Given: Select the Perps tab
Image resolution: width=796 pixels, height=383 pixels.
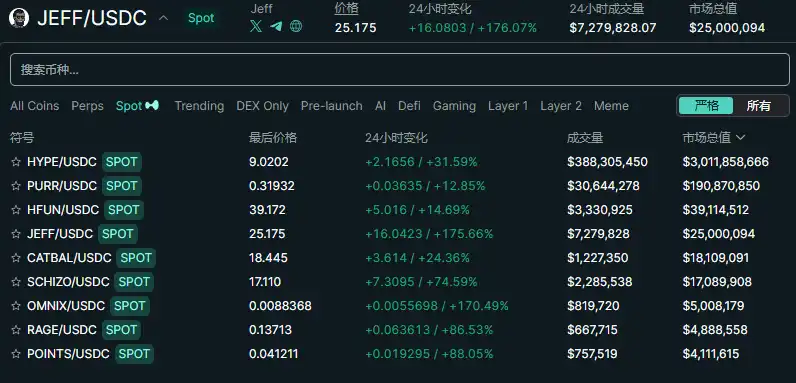Looking at the screenshot, I should pos(87,106).
